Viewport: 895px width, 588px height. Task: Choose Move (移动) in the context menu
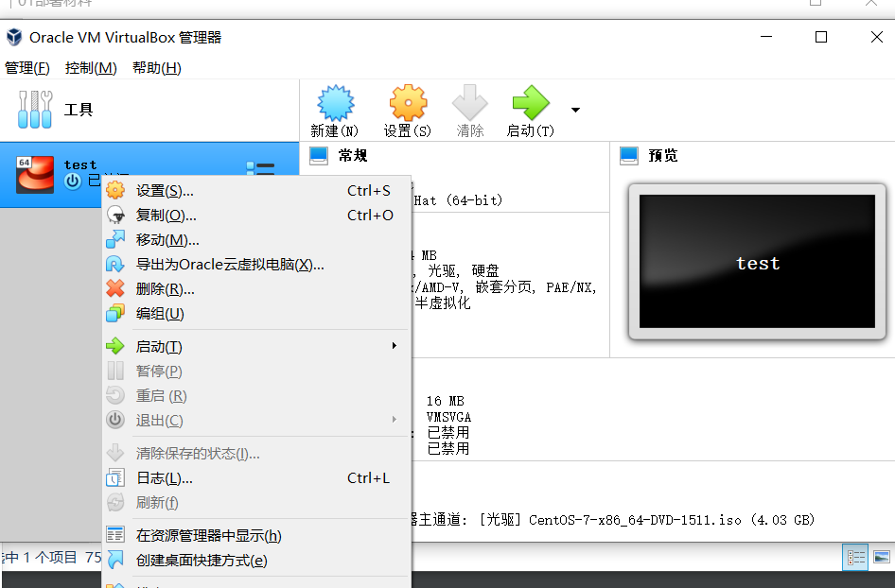(167, 240)
